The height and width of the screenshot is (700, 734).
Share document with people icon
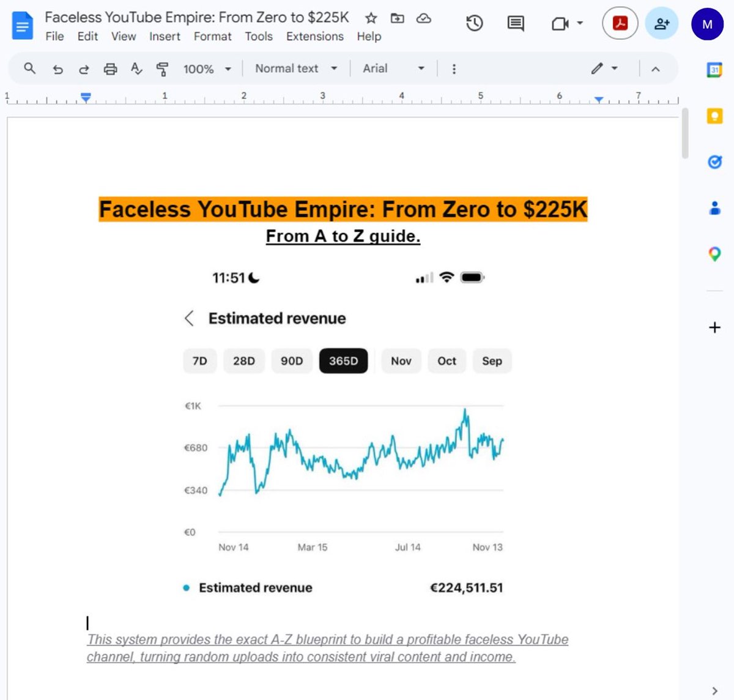click(x=662, y=24)
